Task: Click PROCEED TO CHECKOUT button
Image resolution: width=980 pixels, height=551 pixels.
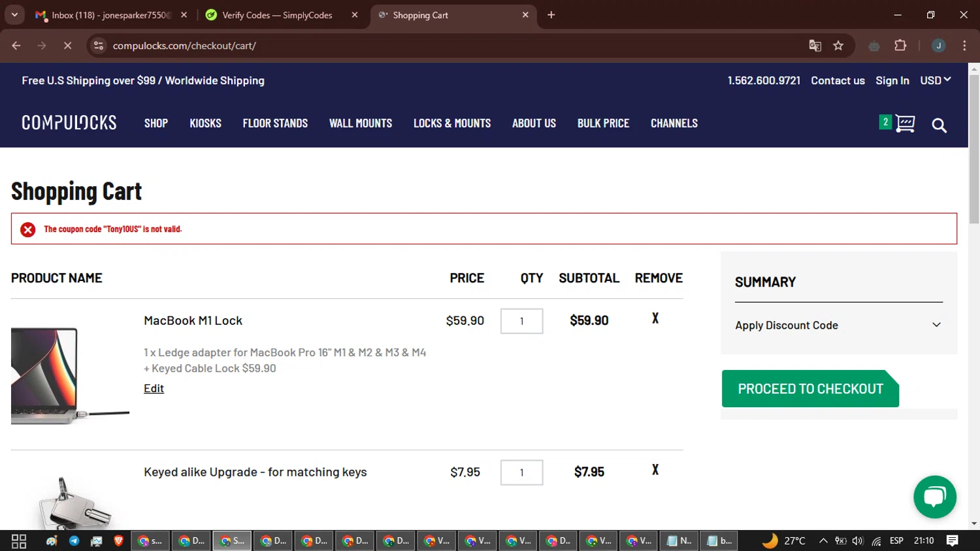Action: click(x=810, y=388)
